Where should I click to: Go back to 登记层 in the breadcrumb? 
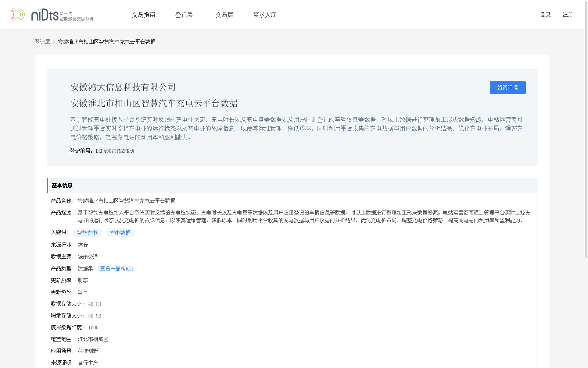click(x=42, y=42)
